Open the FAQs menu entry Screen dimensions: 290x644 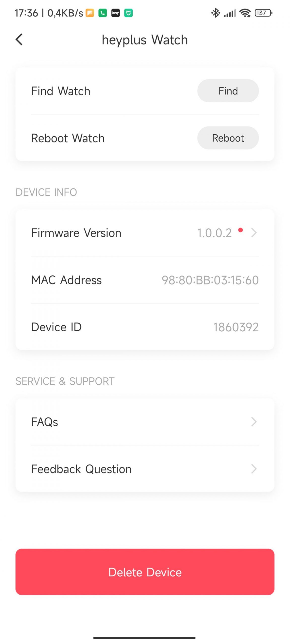pos(45,422)
